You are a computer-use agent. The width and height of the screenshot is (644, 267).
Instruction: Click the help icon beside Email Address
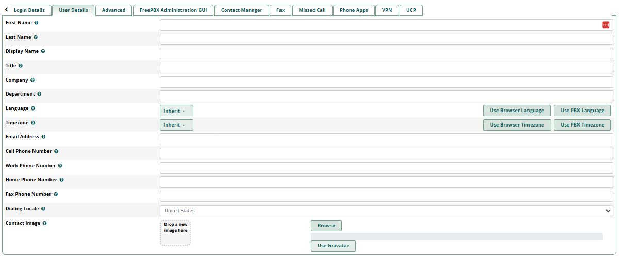(x=43, y=137)
